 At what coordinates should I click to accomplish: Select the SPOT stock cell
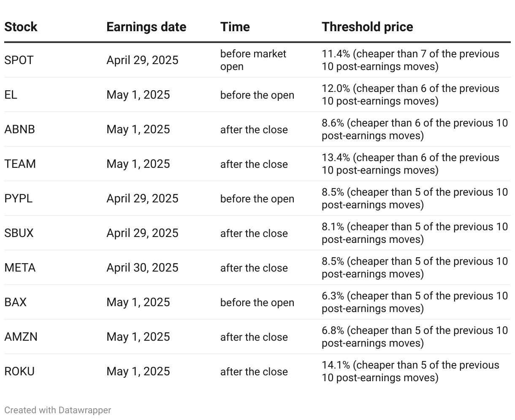(x=19, y=60)
